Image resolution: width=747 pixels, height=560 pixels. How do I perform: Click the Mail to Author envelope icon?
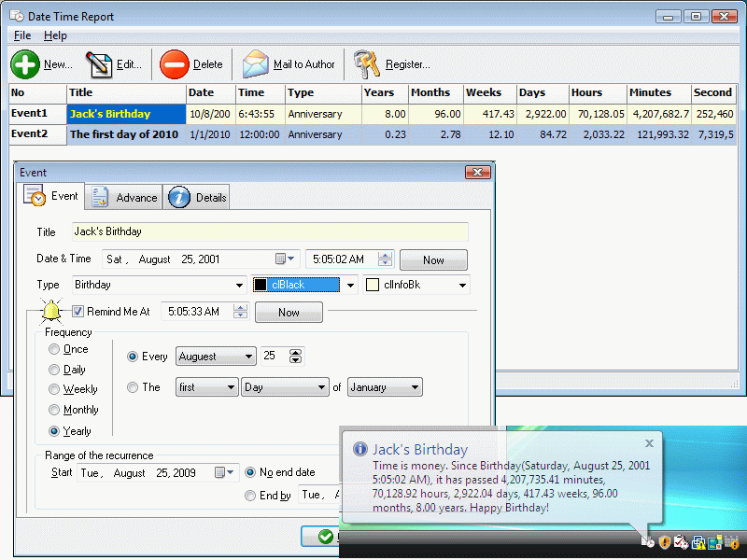click(x=255, y=64)
